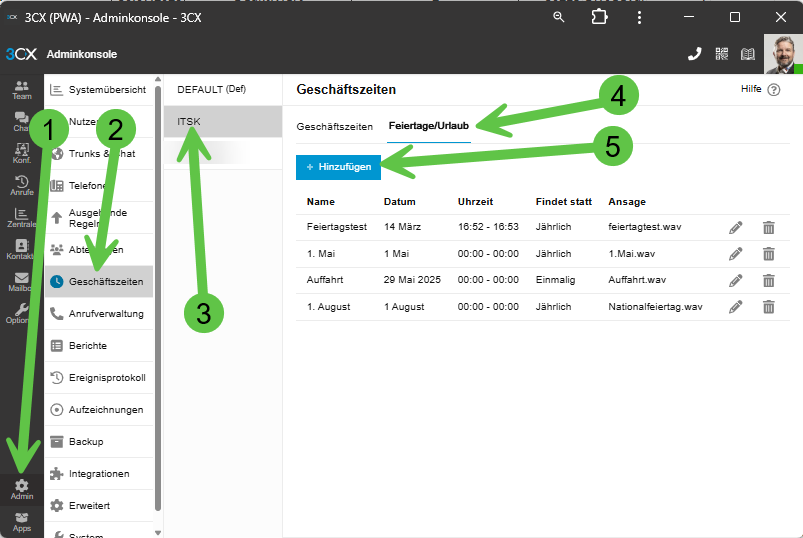Screen dimensions: 803x538
Task: Open the three-dot window menu
Action: click(639, 17)
